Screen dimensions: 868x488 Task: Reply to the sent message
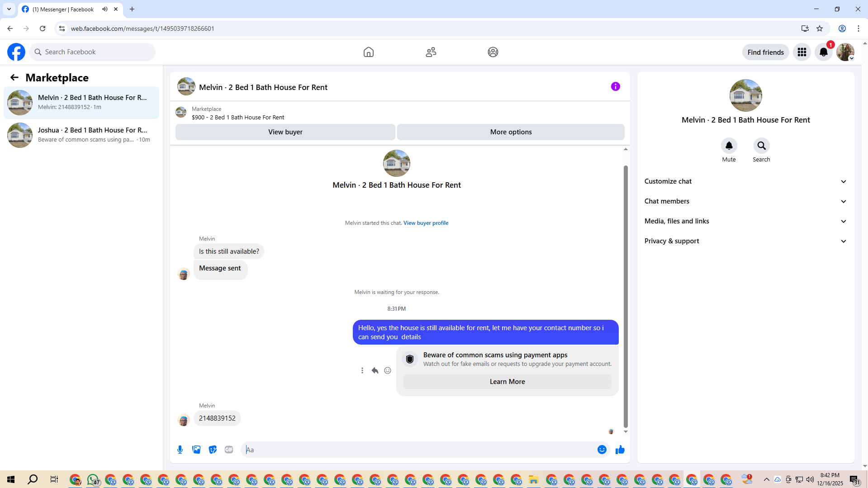(x=375, y=370)
